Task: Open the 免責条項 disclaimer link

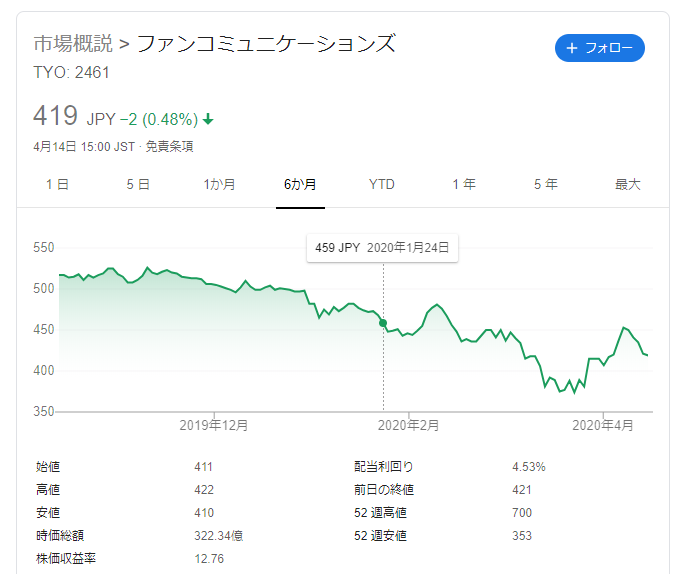Action: [169, 146]
